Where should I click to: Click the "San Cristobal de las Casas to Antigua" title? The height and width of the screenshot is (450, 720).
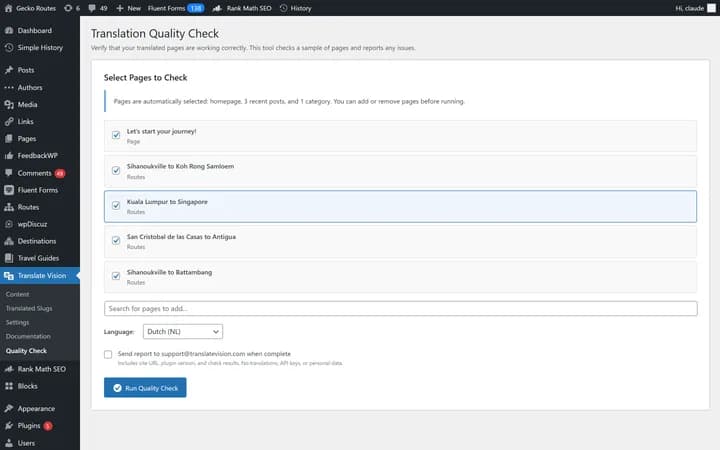pos(181,236)
